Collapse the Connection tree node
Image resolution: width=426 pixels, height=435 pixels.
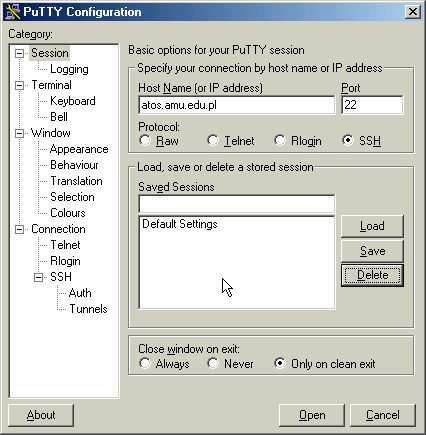click(20, 229)
